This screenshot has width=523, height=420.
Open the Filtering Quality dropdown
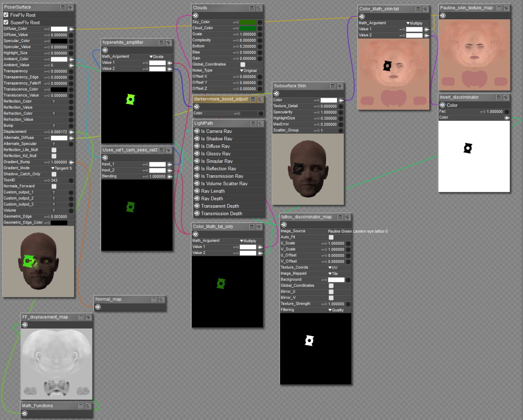[x=336, y=310]
